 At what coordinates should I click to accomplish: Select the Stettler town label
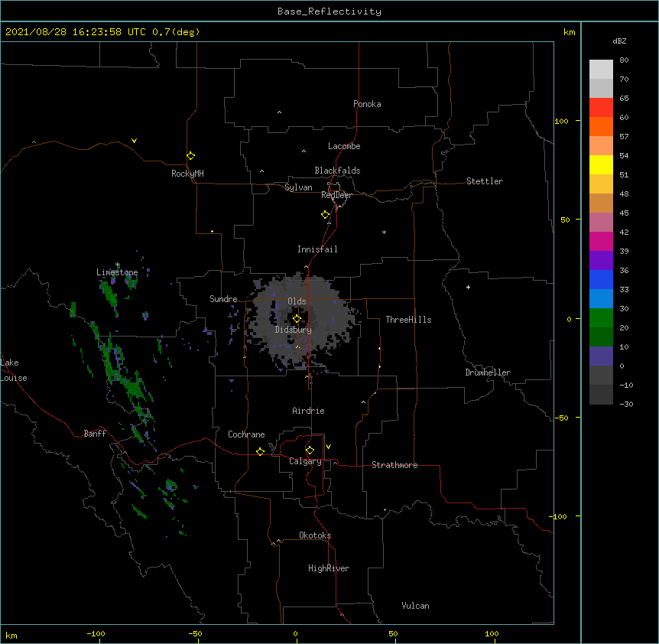(x=485, y=181)
